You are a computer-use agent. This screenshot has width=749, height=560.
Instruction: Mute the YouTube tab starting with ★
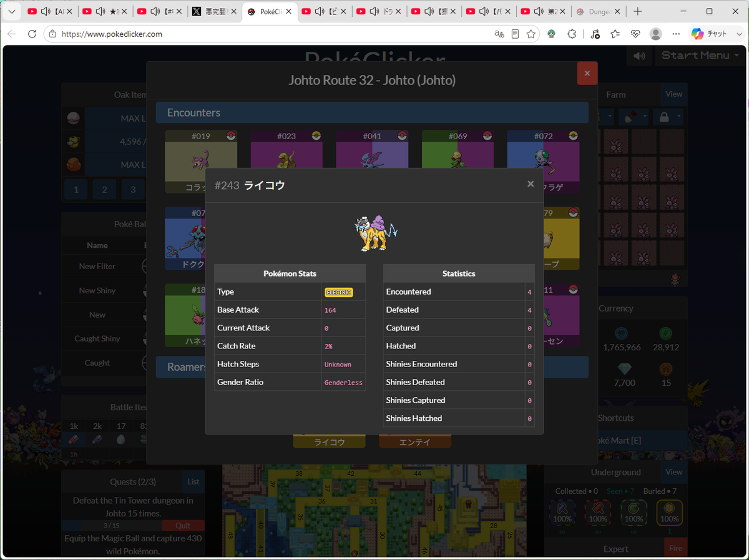tap(100, 12)
